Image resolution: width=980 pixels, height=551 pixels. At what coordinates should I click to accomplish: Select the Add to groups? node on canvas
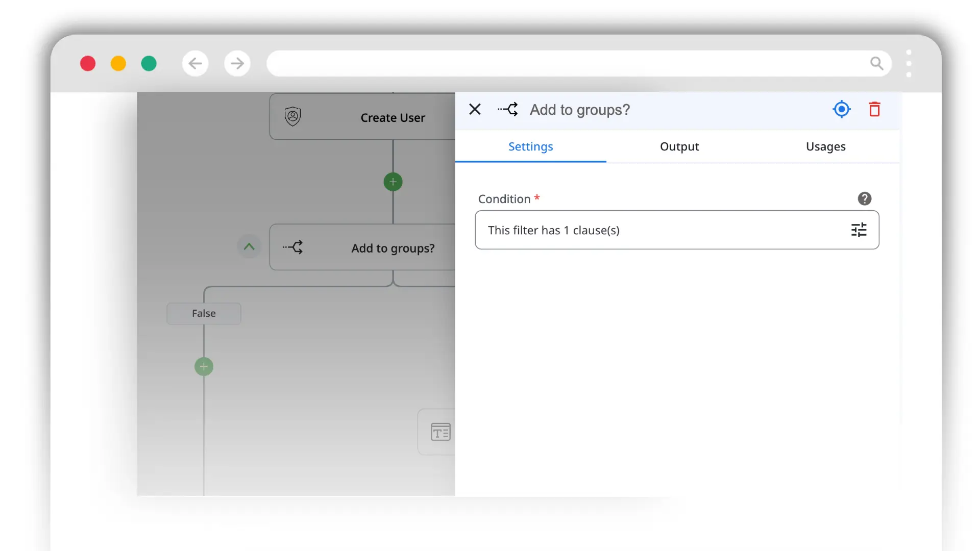click(362, 247)
